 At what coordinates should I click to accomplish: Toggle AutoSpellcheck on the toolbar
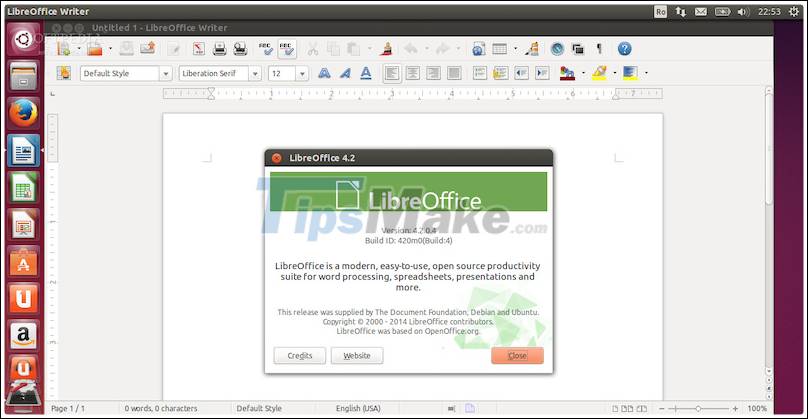pyautogui.click(x=287, y=48)
